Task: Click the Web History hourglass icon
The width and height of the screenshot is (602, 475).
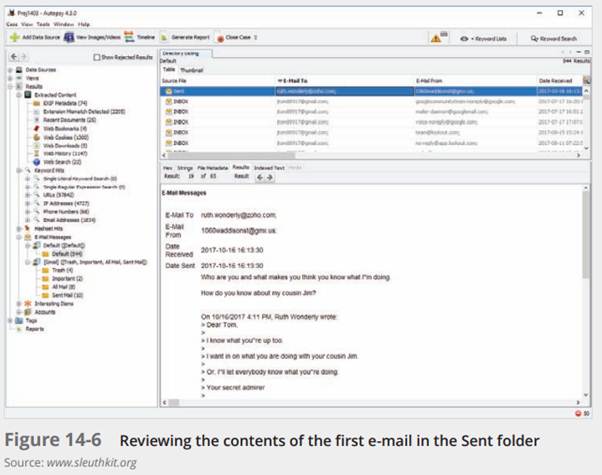Action: tap(37, 154)
